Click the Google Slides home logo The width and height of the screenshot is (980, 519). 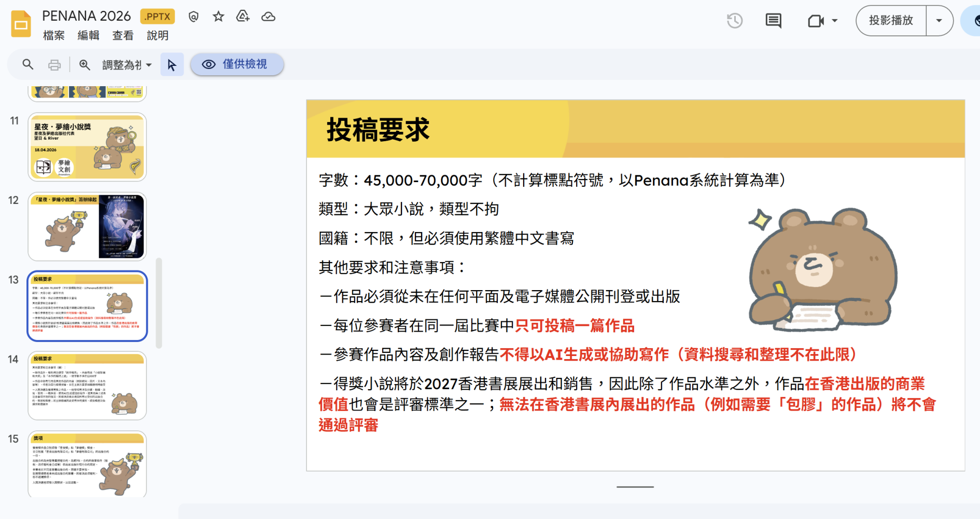tap(21, 24)
